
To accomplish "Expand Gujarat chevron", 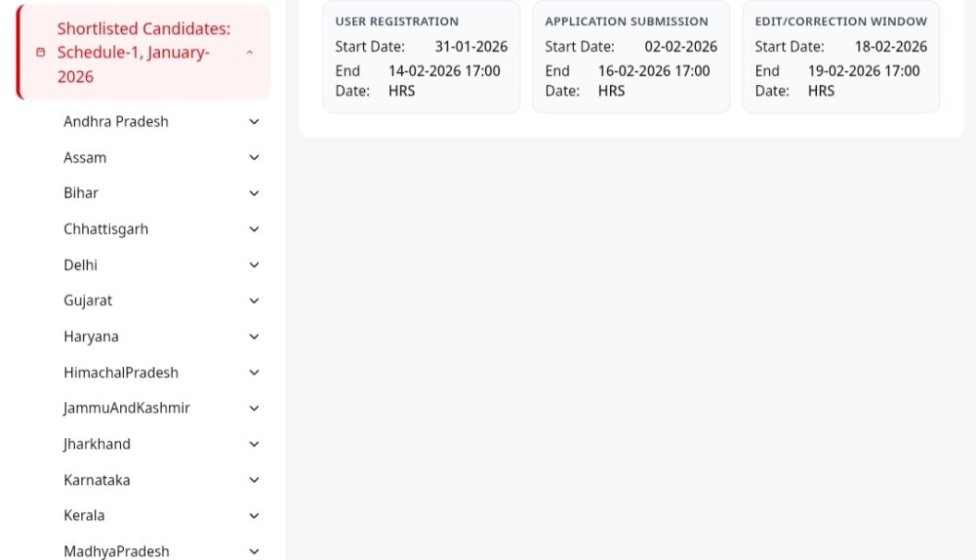I will [x=254, y=300].
